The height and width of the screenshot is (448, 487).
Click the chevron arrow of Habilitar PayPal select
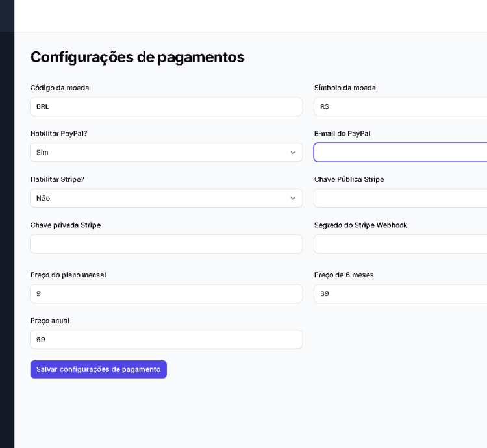pos(293,153)
